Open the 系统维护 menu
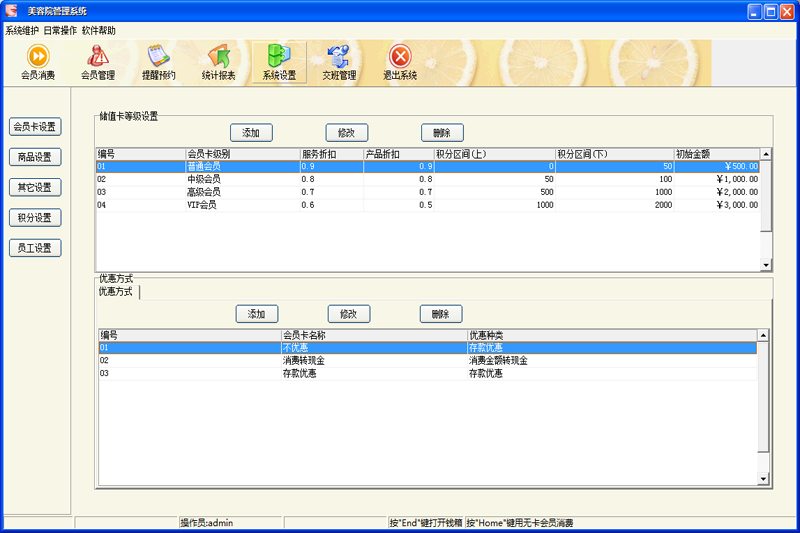The height and width of the screenshot is (533, 800). coord(22,31)
